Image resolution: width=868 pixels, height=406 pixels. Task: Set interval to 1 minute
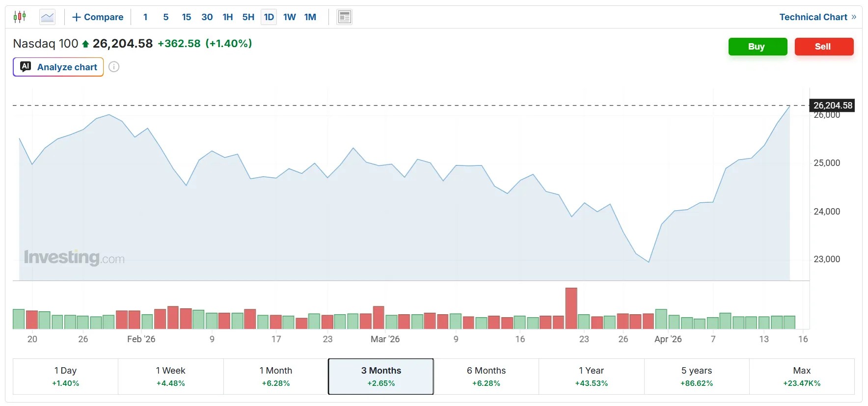[145, 17]
